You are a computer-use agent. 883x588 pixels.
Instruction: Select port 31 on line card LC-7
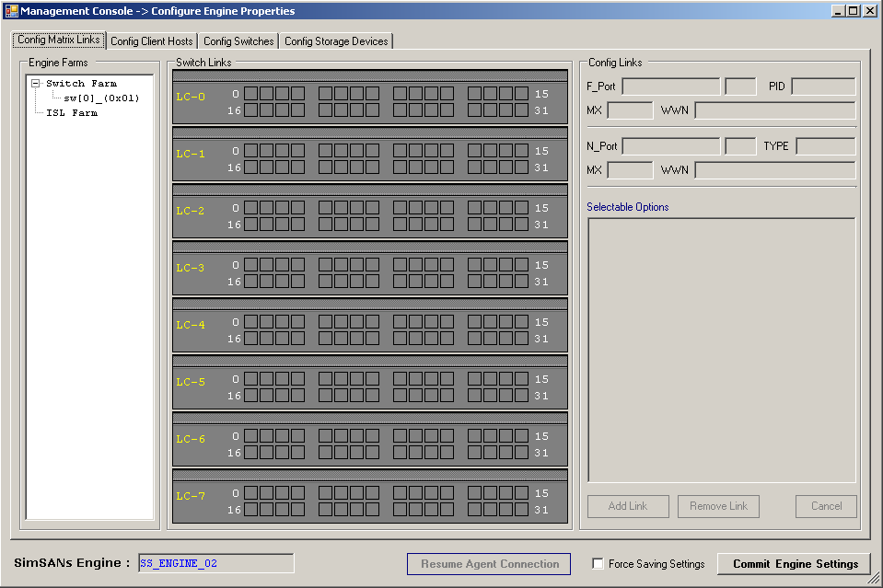tap(521, 510)
